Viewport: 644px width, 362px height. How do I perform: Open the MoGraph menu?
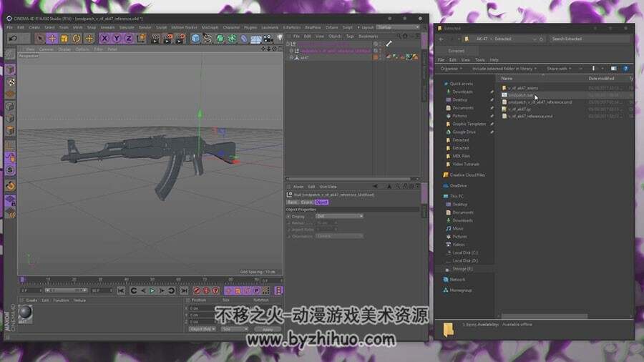tap(210, 27)
